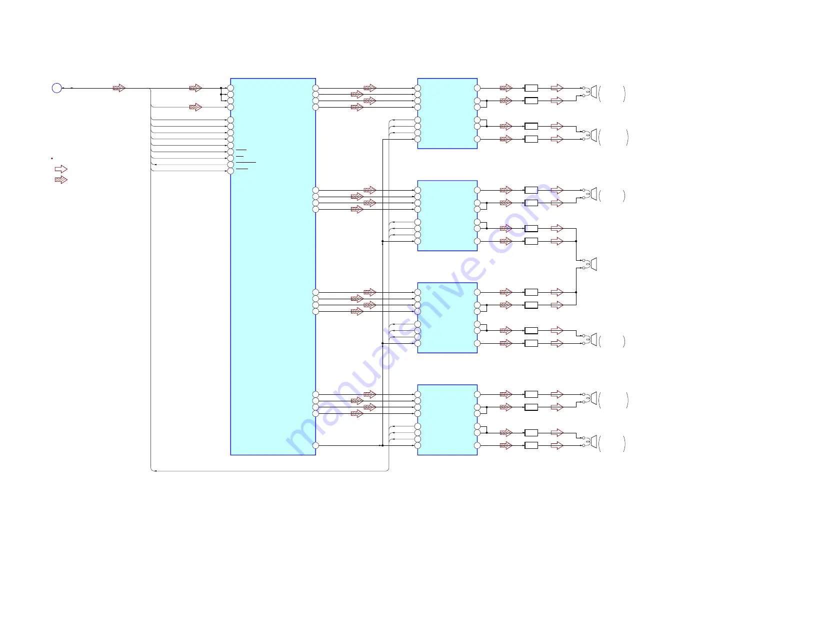The height and width of the screenshot is (632, 840).
Task: Select the hollow red arrow in the legend
Action: [61, 169]
